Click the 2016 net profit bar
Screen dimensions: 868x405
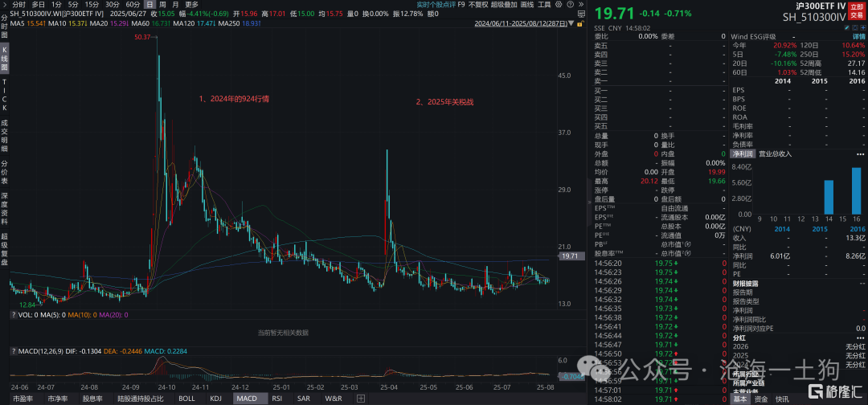(856, 190)
